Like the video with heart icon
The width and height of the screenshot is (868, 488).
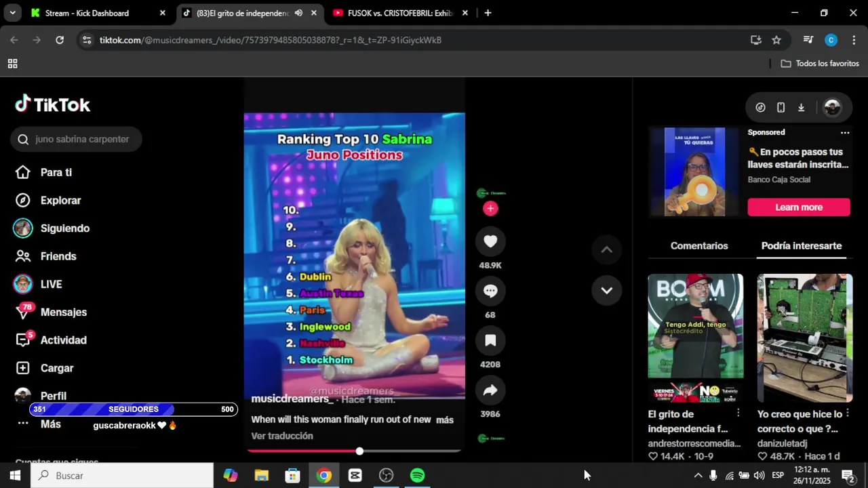tap(490, 241)
